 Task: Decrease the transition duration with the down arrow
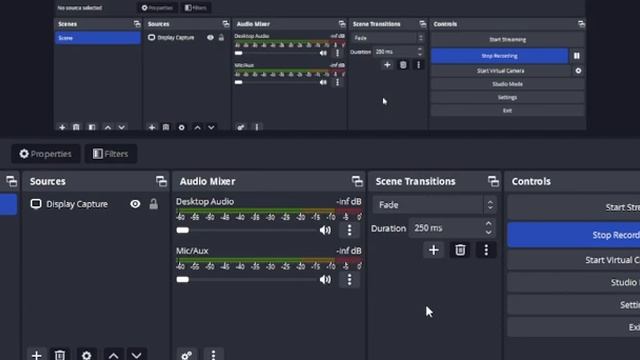point(489,233)
